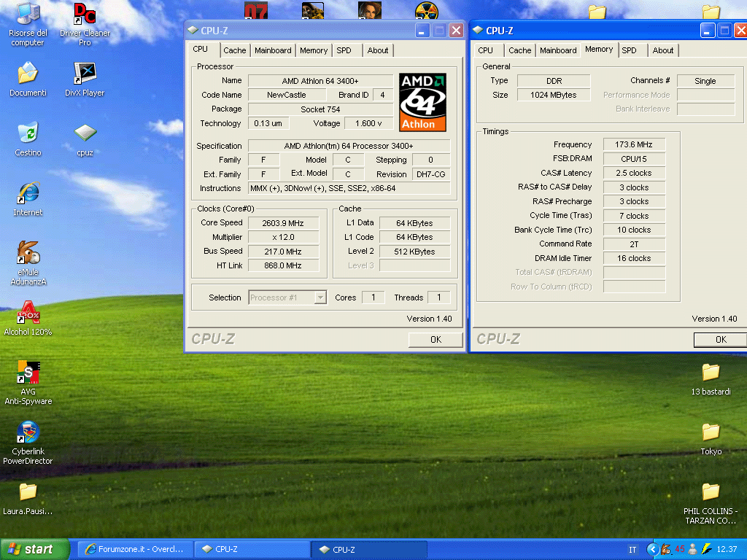The width and height of the screenshot is (747, 560).
Task: Click the IT language indicator on the taskbar
Action: (632, 550)
